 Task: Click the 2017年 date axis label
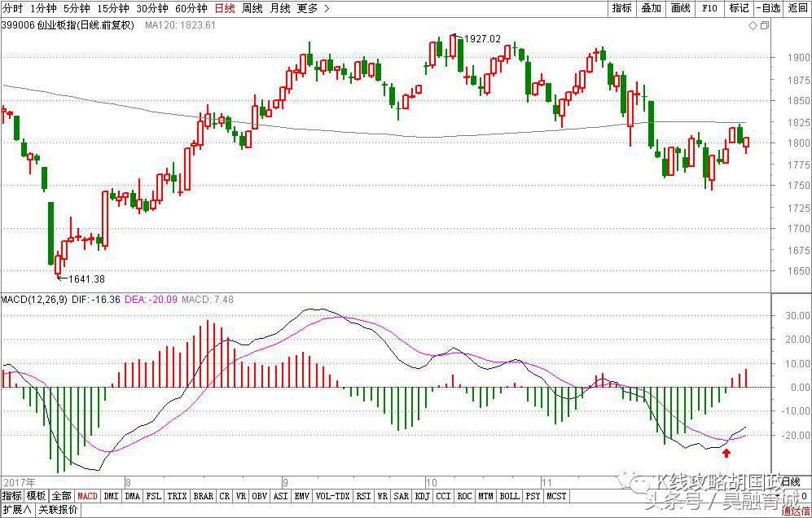click(x=20, y=481)
